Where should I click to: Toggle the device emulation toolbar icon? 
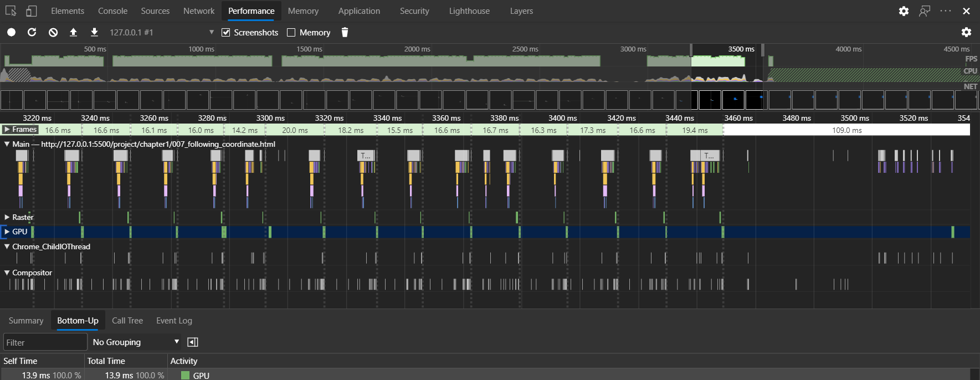(31, 11)
